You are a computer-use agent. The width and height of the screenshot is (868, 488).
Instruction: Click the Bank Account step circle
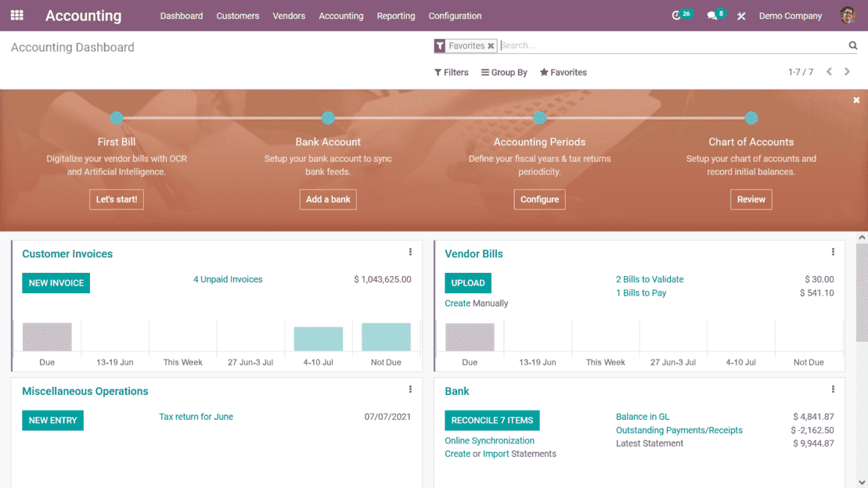click(x=328, y=118)
